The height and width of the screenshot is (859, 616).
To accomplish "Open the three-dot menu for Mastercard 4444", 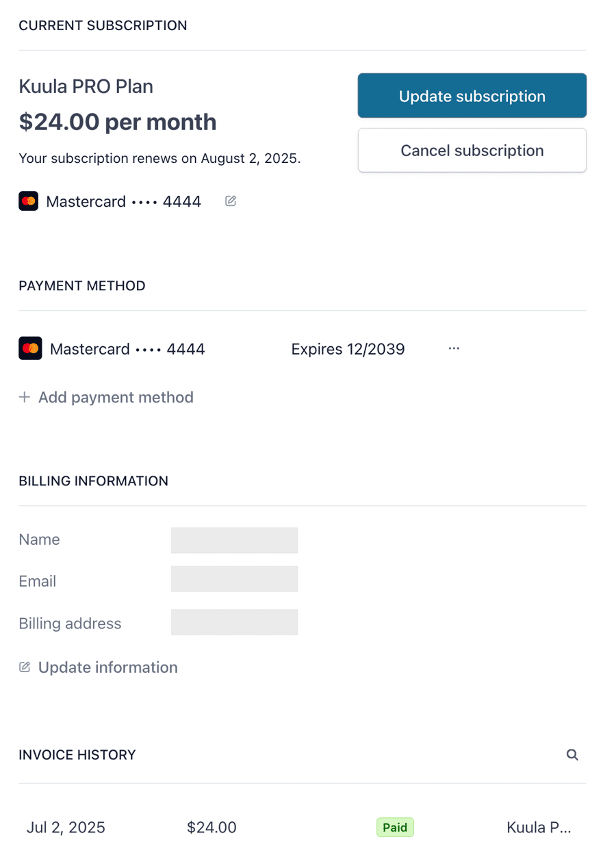I will [x=454, y=348].
